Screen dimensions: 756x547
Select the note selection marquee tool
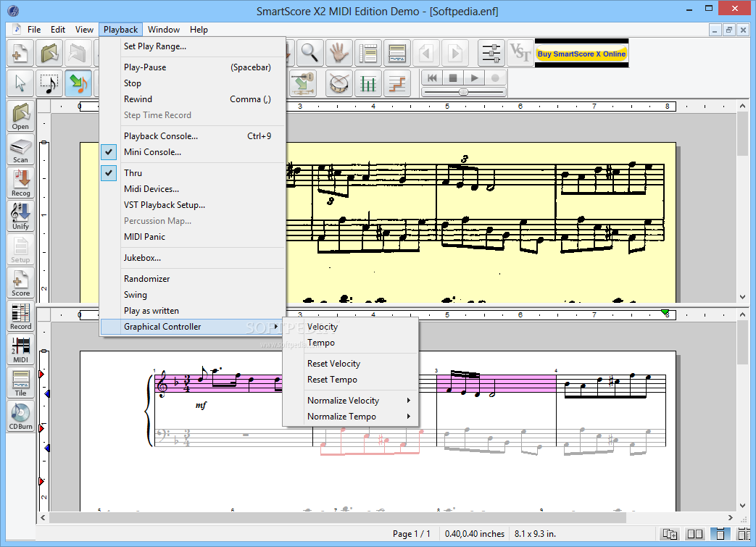coord(49,83)
